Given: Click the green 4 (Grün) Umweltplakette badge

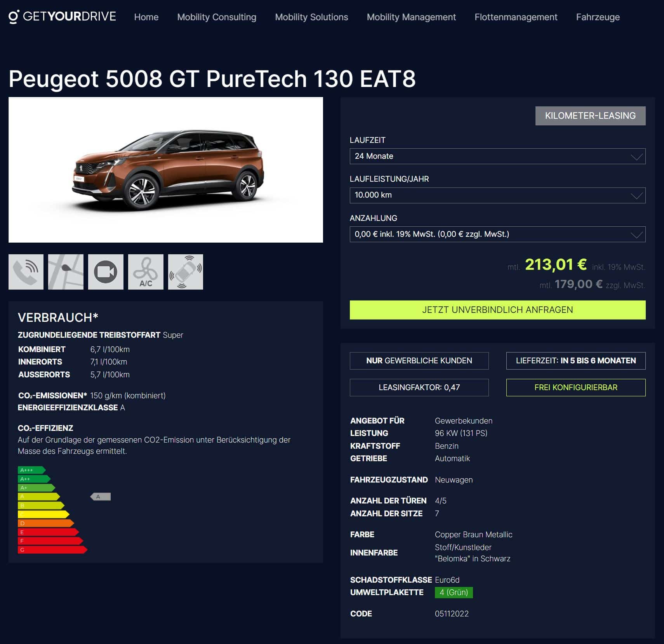Looking at the screenshot, I should point(454,592).
